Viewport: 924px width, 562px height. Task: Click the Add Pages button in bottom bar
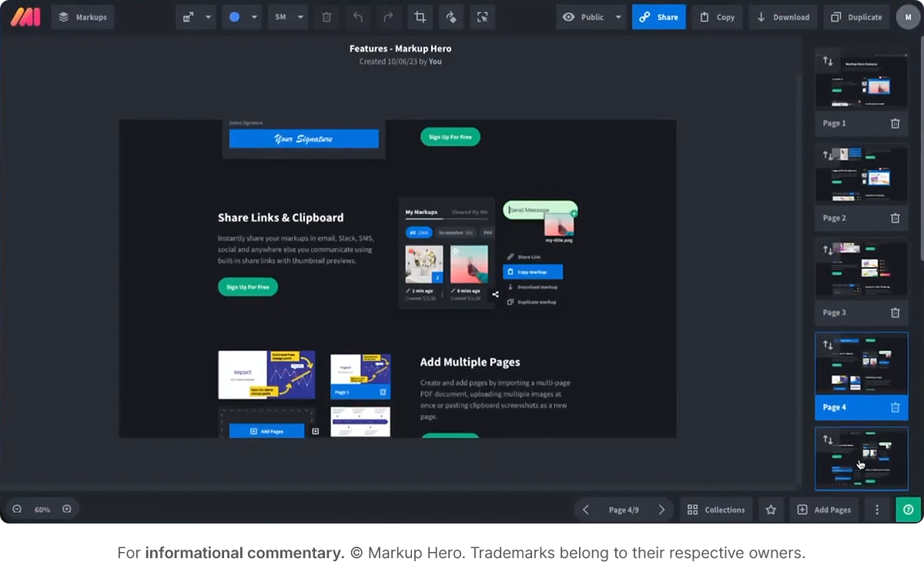tap(825, 510)
